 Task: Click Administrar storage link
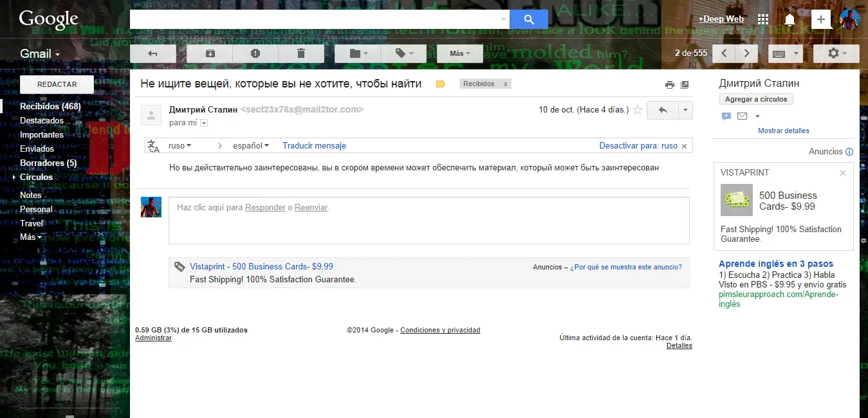point(153,338)
